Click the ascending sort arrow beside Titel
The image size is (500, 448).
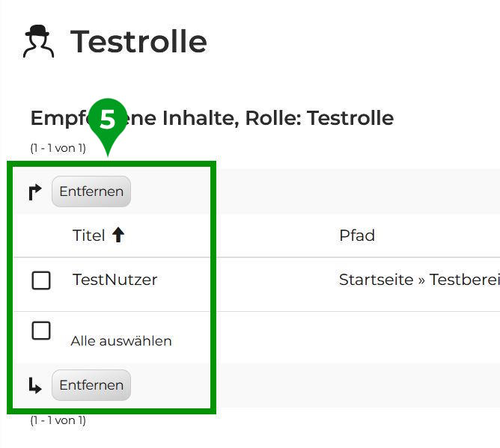pyautogui.click(x=118, y=235)
